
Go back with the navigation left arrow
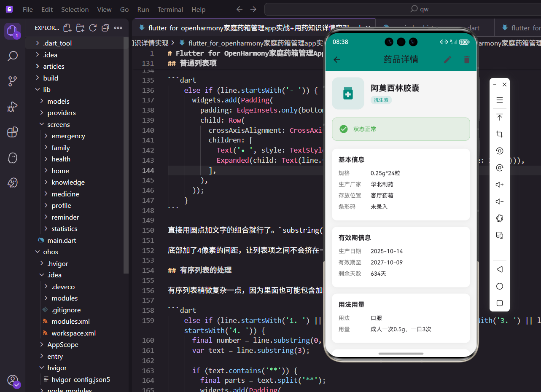coord(239,9)
